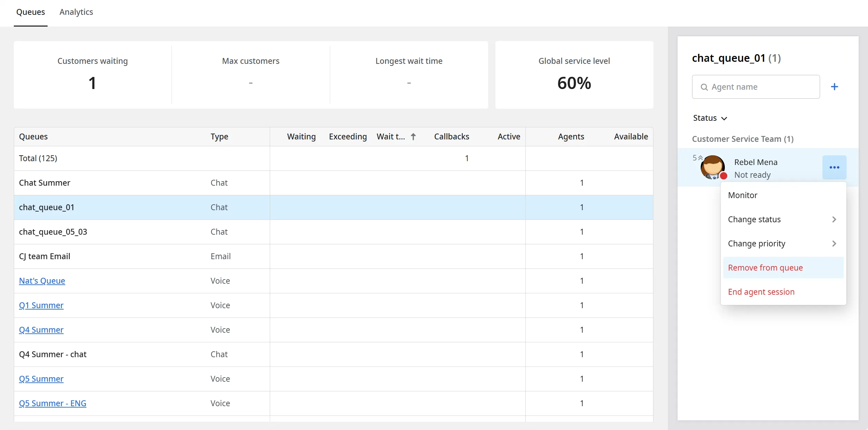Select the Q4 Summer - chat row
Screen dimensions: 868x430
click(x=334, y=354)
